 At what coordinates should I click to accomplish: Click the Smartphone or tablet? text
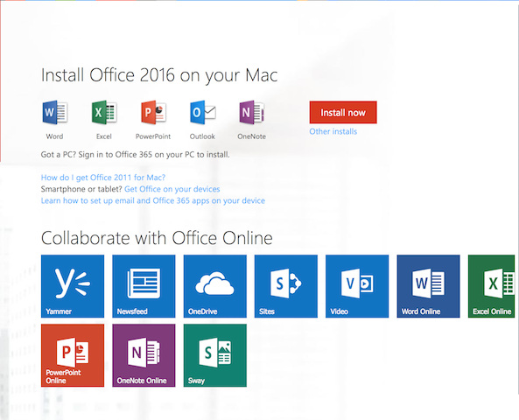click(x=81, y=189)
